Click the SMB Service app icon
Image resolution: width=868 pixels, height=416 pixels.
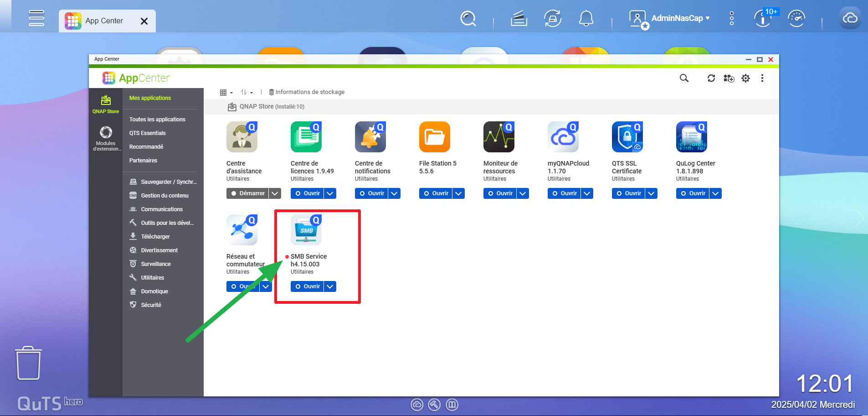(306, 230)
